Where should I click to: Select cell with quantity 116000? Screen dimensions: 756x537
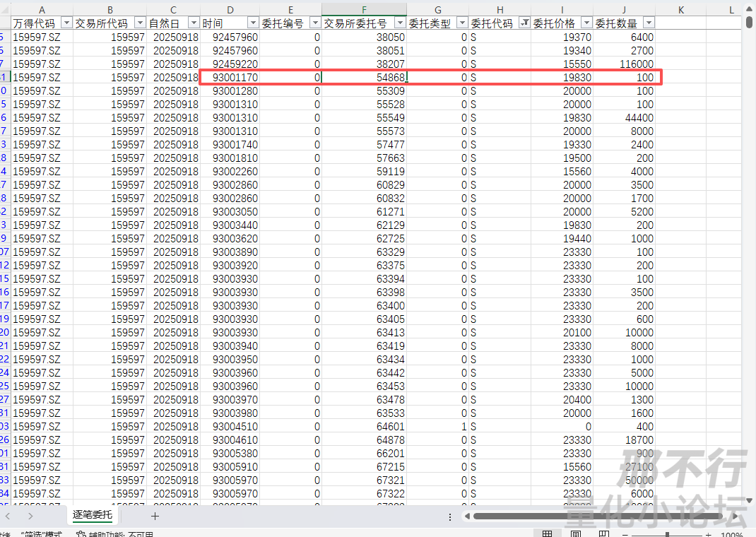pyautogui.click(x=624, y=64)
